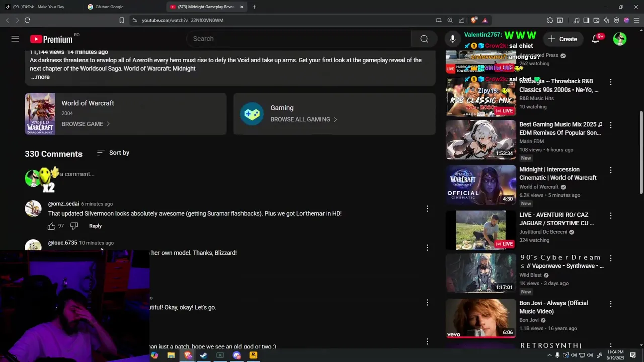Expand BROWSE ALL GAMING chevron
Screen dimensions: 644x362
pyautogui.click(x=335, y=119)
